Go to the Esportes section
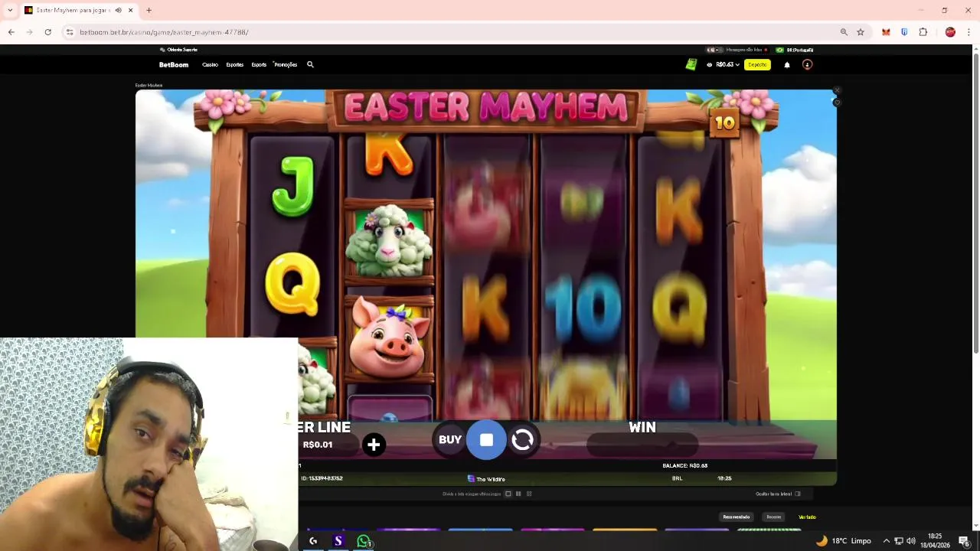 pos(235,64)
